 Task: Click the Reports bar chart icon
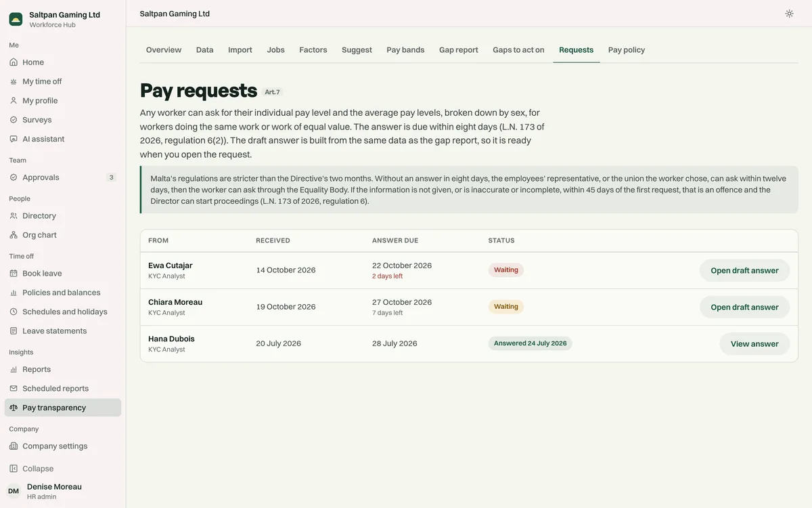pyautogui.click(x=14, y=370)
